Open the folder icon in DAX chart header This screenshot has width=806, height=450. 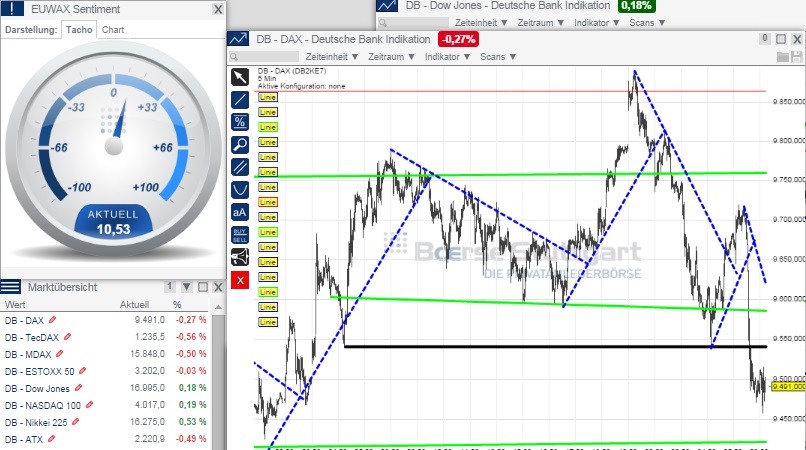tap(783, 57)
